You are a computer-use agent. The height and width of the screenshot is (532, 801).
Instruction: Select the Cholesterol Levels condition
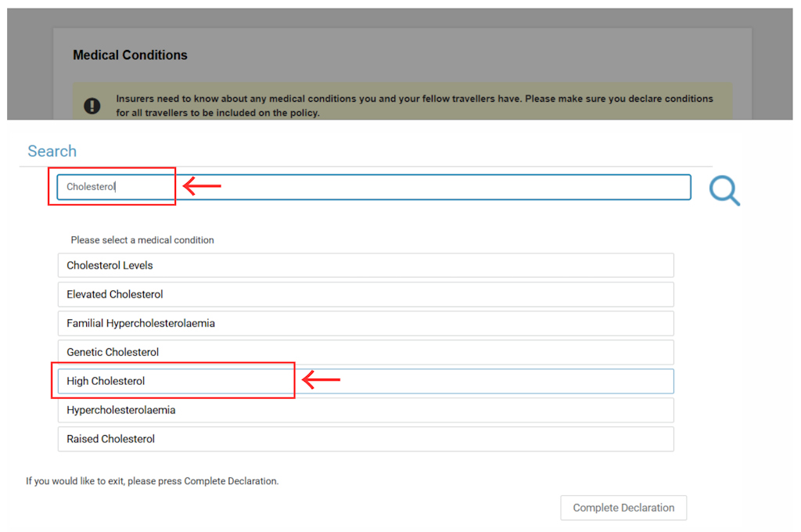(366, 265)
